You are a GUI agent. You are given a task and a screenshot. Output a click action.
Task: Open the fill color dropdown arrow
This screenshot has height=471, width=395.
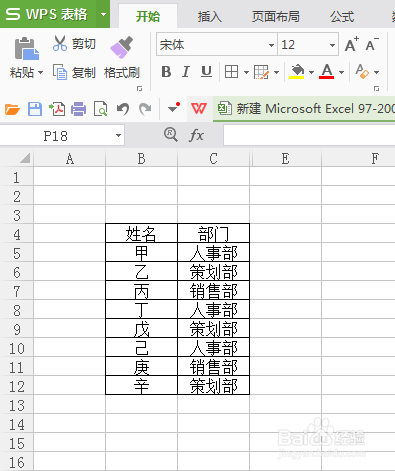click(x=311, y=72)
